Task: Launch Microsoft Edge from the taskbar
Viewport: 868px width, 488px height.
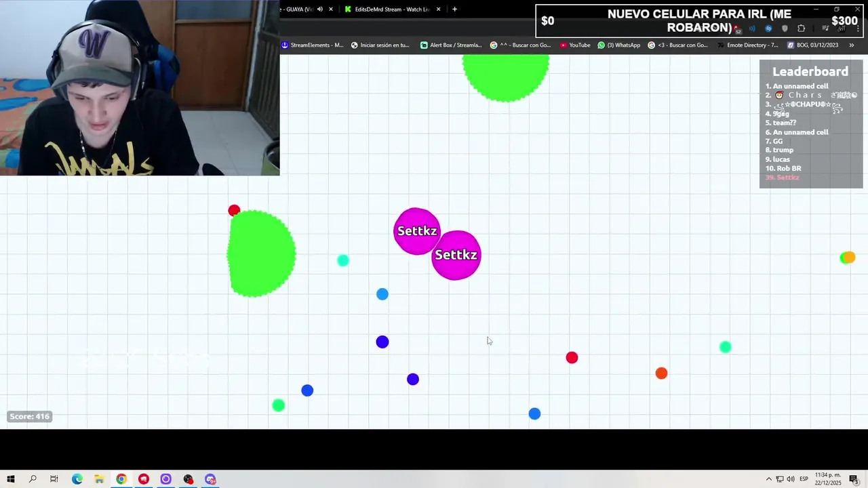Action: pos(77,479)
